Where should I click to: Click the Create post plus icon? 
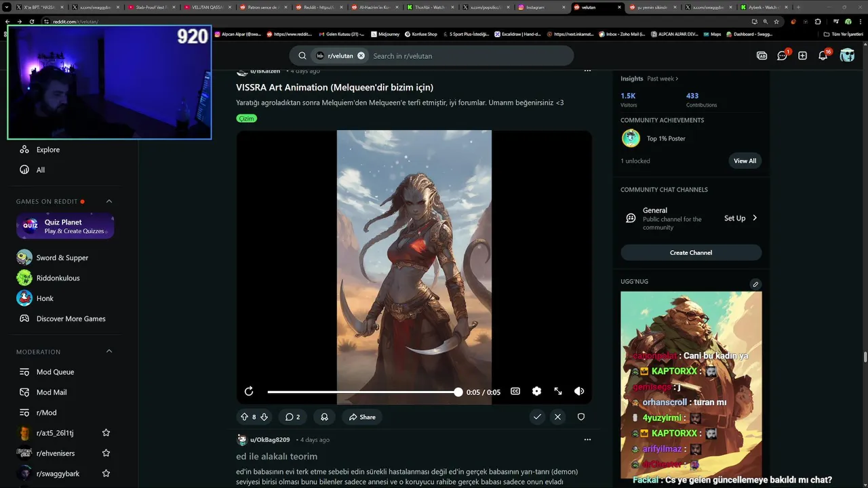click(x=802, y=56)
